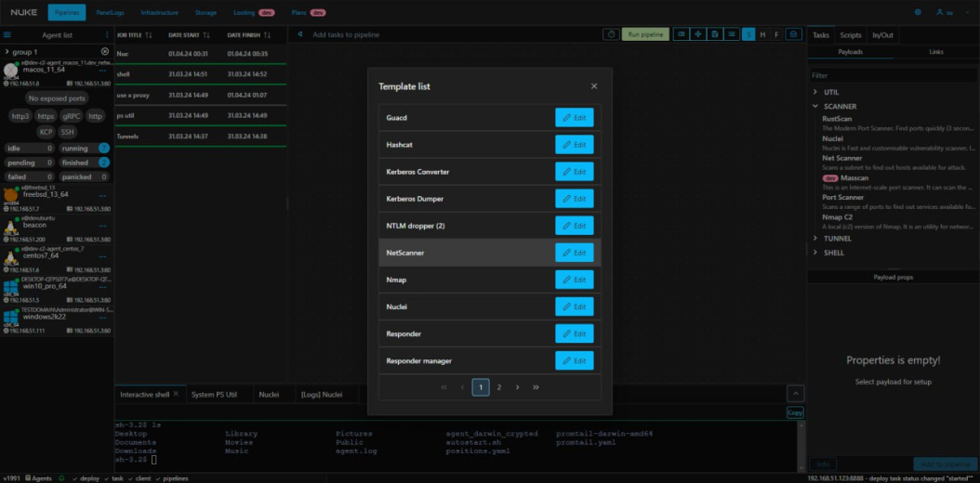Select template page 2

coord(498,387)
